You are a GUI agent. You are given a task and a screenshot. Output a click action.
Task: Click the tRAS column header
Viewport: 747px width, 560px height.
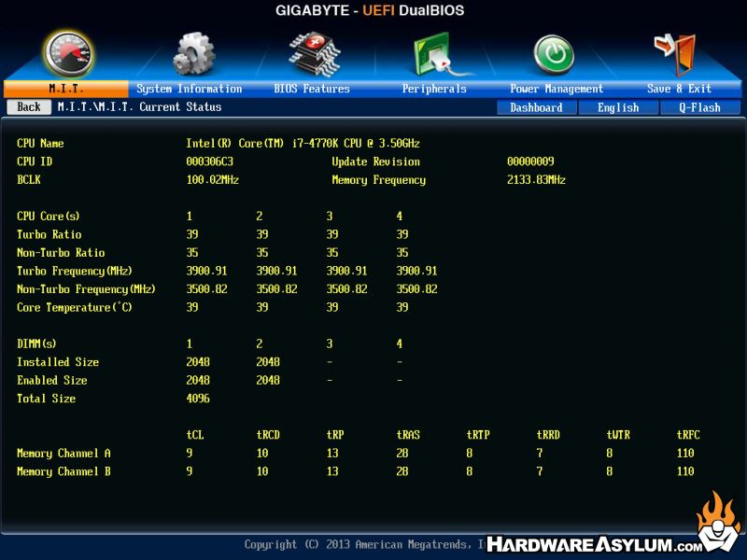tap(408, 435)
